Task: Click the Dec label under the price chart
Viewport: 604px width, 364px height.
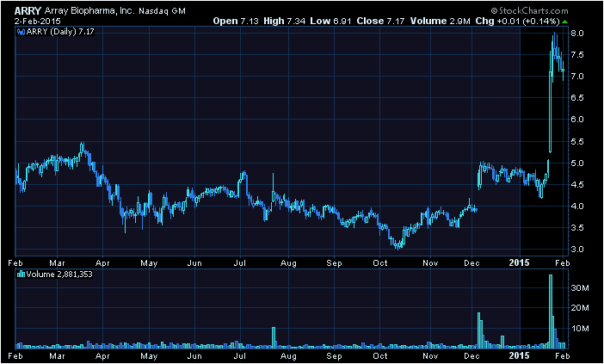Action: click(x=471, y=263)
